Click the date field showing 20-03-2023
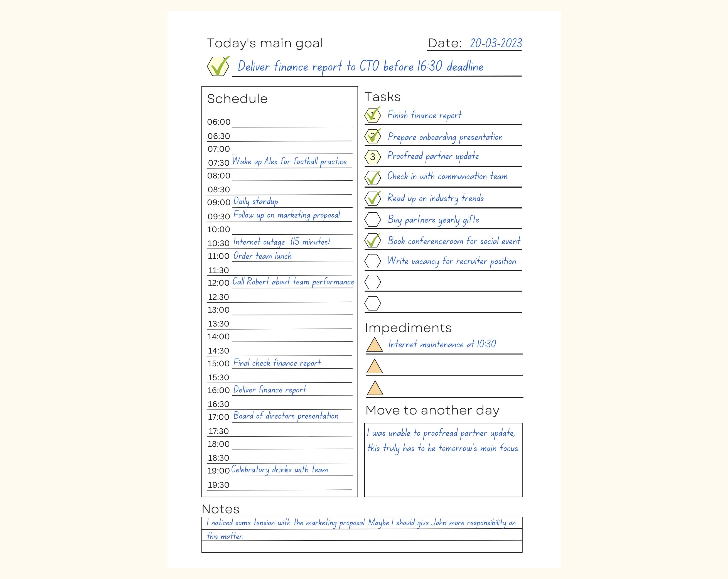Viewport: 728px width, 579px height. 495,43
